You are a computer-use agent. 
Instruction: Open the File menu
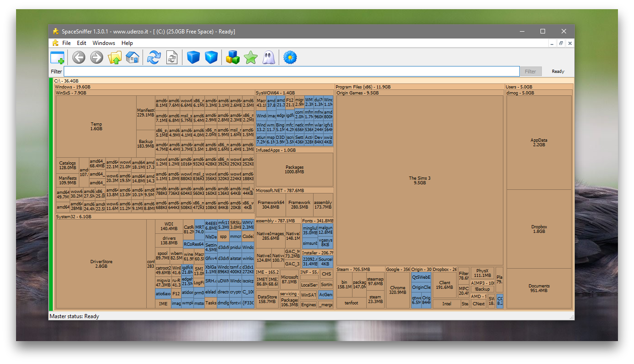pyautogui.click(x=66, y=43)
